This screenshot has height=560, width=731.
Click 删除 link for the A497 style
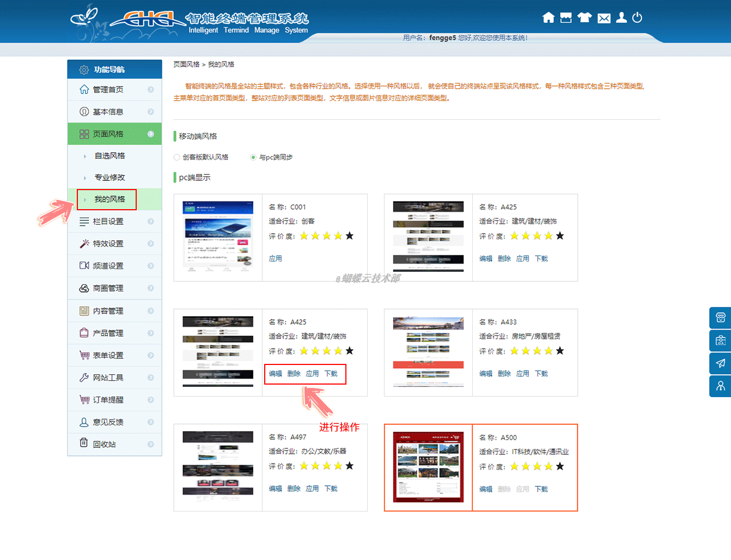pyautogui.click(x=294, y=489)
